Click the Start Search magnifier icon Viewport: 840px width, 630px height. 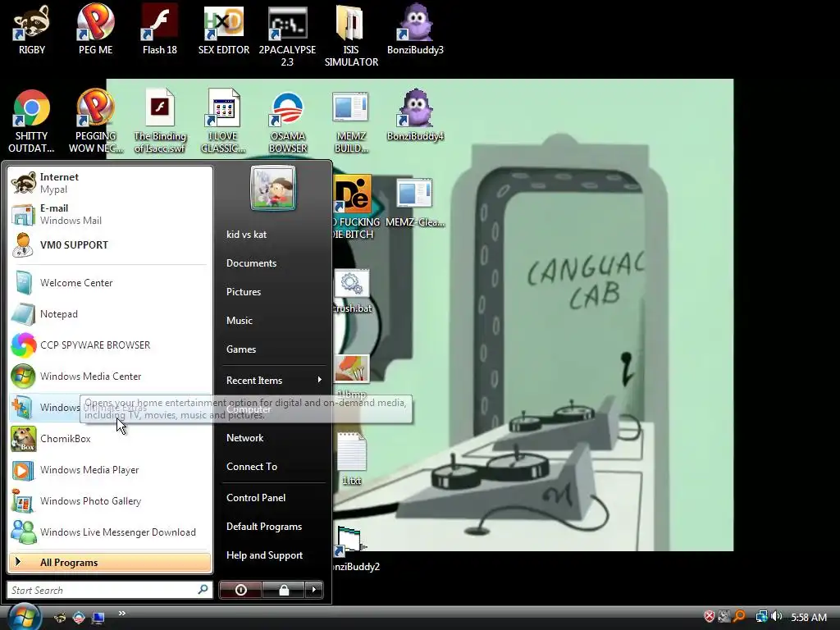click(203, 589)
